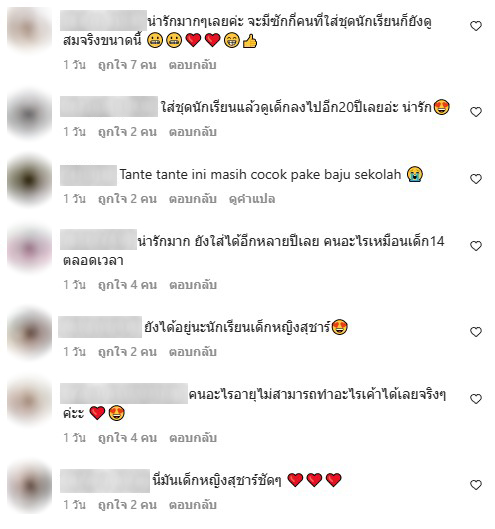495x529 pixels.
Task: Open 'ถูกใจ 4 คน' under the เด็ก14 comment
Action: (127, 285)
